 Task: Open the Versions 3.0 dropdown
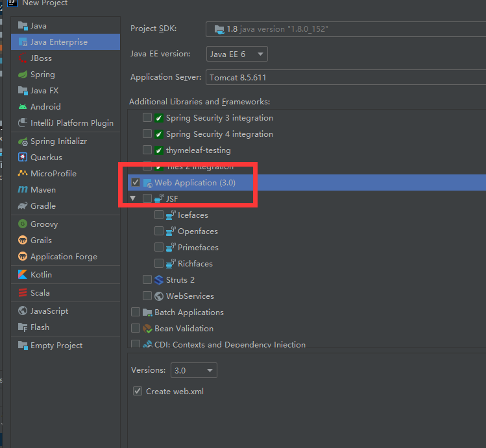[194, 370]
